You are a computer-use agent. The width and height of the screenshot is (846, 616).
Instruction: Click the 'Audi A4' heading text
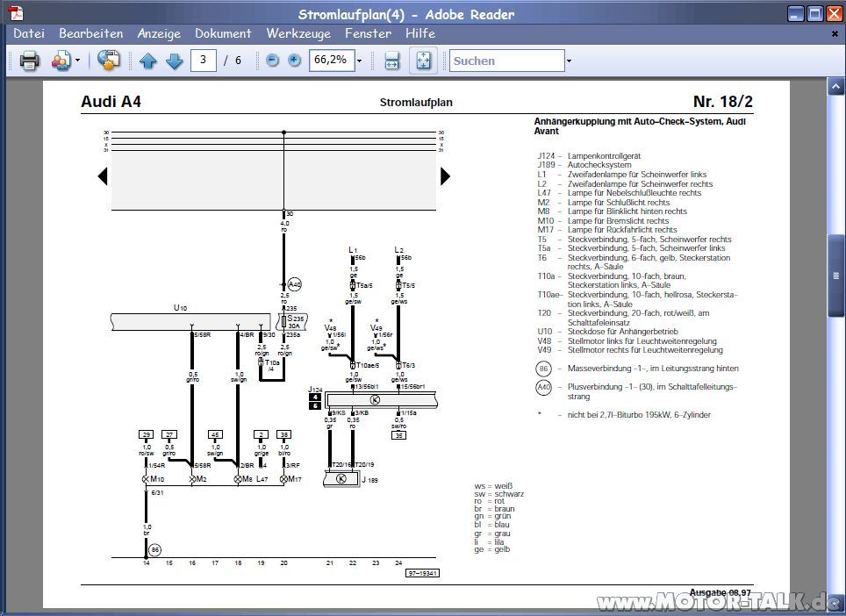(111, 102)
